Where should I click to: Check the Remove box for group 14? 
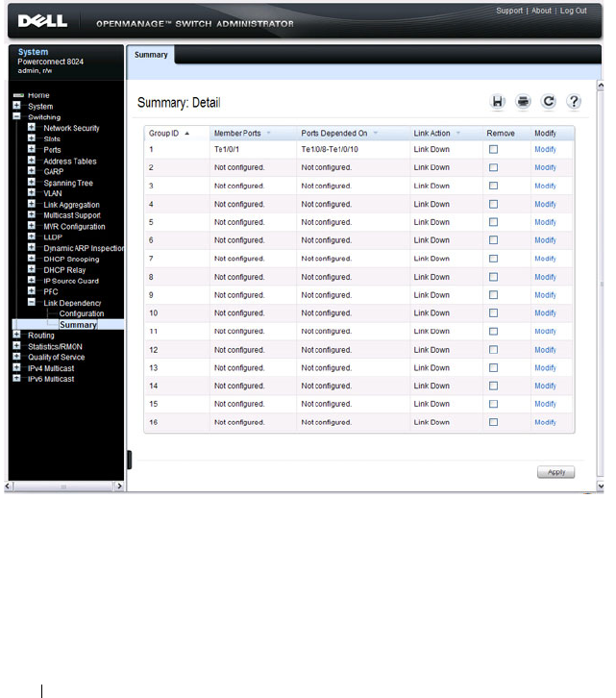click(x=493, y=386)
